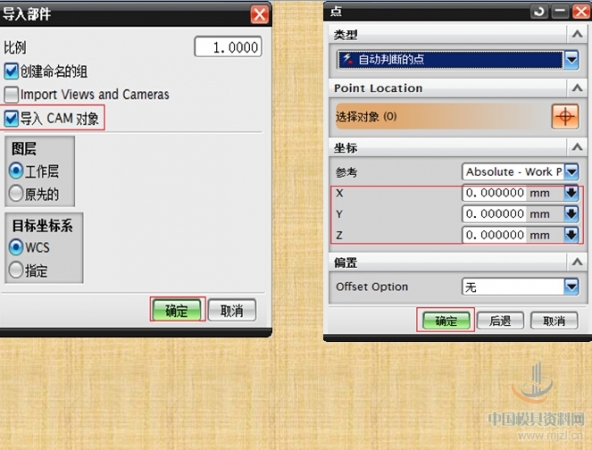Viewport: 592px width, 450px height.
Task: Collapse the 偏置 section
Action: point(577,261)
